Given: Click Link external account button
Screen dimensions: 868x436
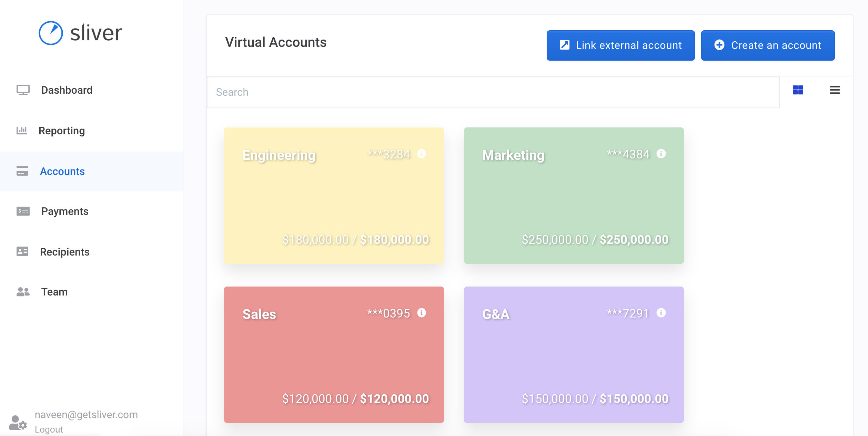Looking at the screenshot, I should [620, 45].
